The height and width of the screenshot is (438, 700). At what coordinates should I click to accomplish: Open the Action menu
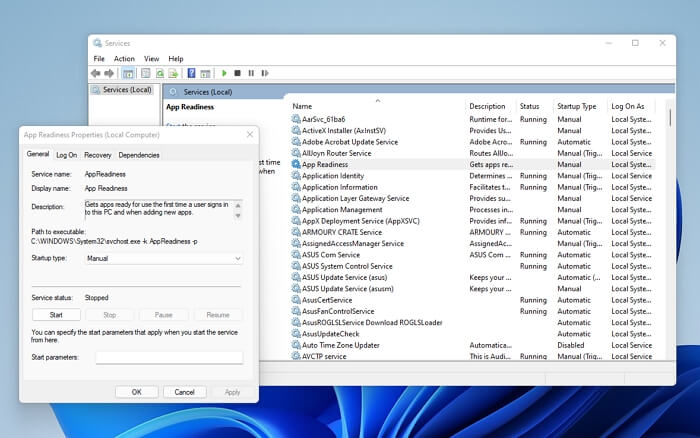(124, 59)
